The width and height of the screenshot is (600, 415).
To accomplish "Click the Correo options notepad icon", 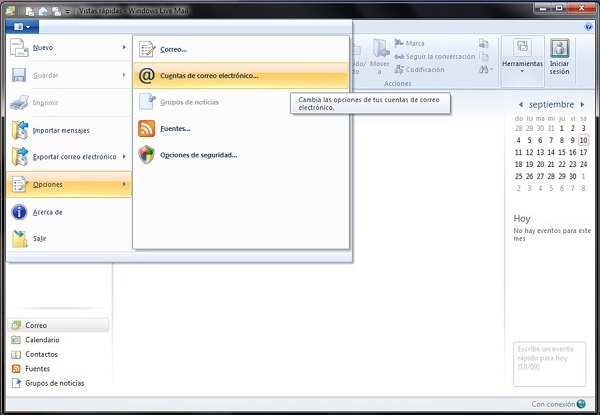I will point(147,49).
